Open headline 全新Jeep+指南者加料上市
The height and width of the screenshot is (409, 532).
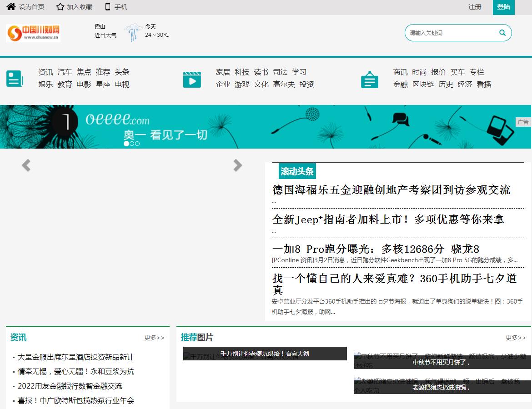click(x=388, y=219)
